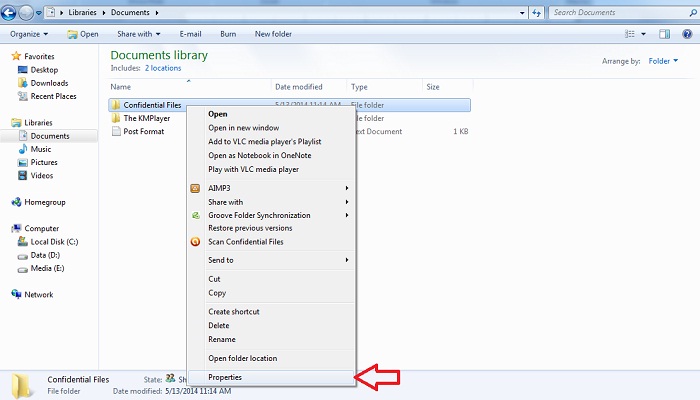Screen dimensions: 700x400
Task: Click the search magnifier icon
Action: coord(693,13)
